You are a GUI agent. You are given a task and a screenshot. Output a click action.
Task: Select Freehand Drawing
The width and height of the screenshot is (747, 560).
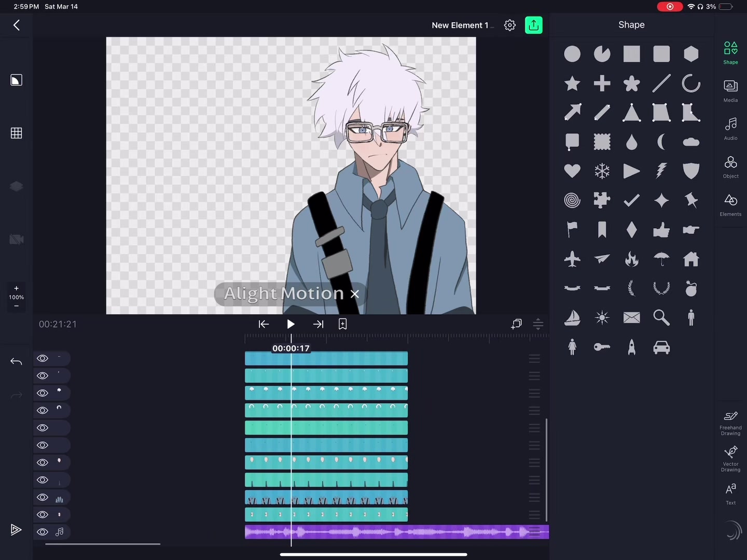click(730, 423)
